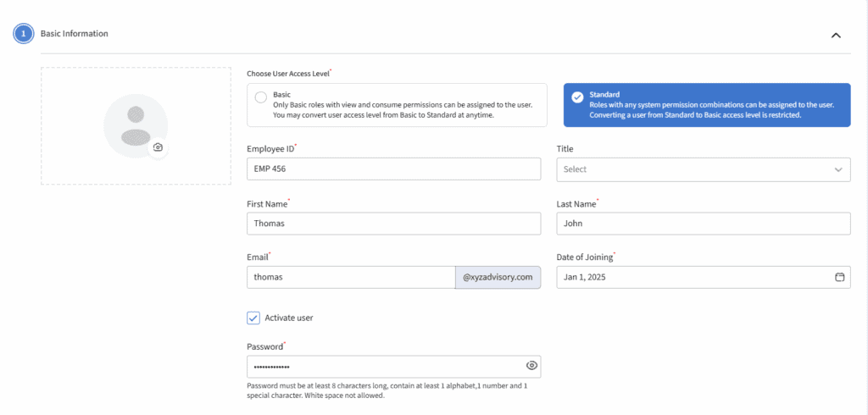Viewport: 868px width, 415px height.
Task: Select the Standard user access level card
Action: [707, 105]
